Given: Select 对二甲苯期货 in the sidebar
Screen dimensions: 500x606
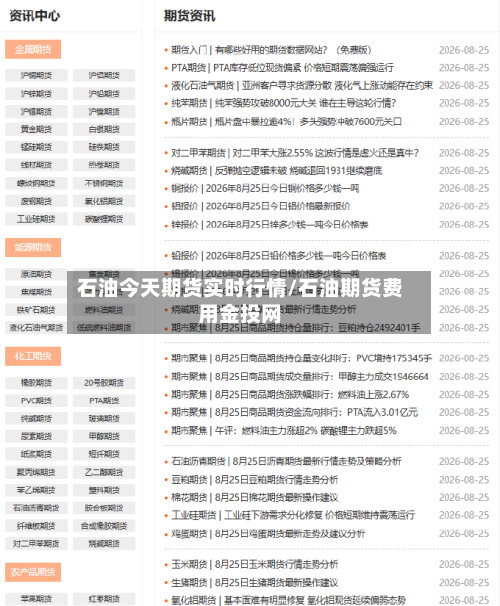Looking at the screenshot, I should tap(36, 544).
